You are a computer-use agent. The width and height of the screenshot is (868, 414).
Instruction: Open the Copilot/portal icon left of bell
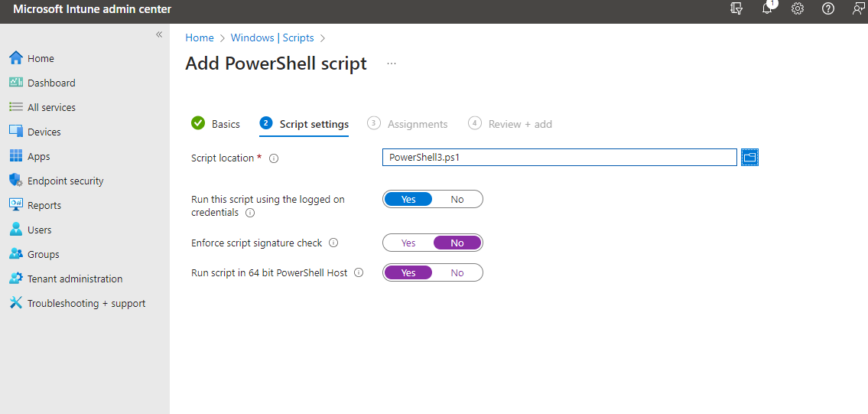pyautogui.click(x=736, y=9)
